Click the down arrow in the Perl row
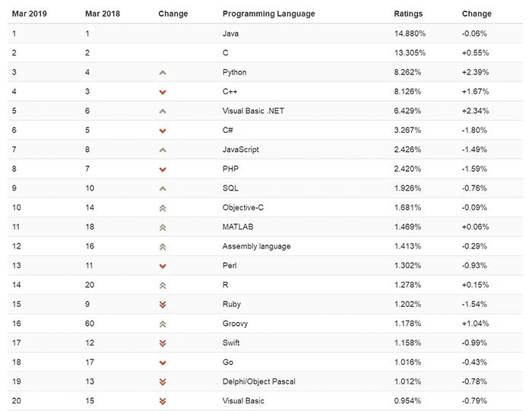 click(162, 266)
